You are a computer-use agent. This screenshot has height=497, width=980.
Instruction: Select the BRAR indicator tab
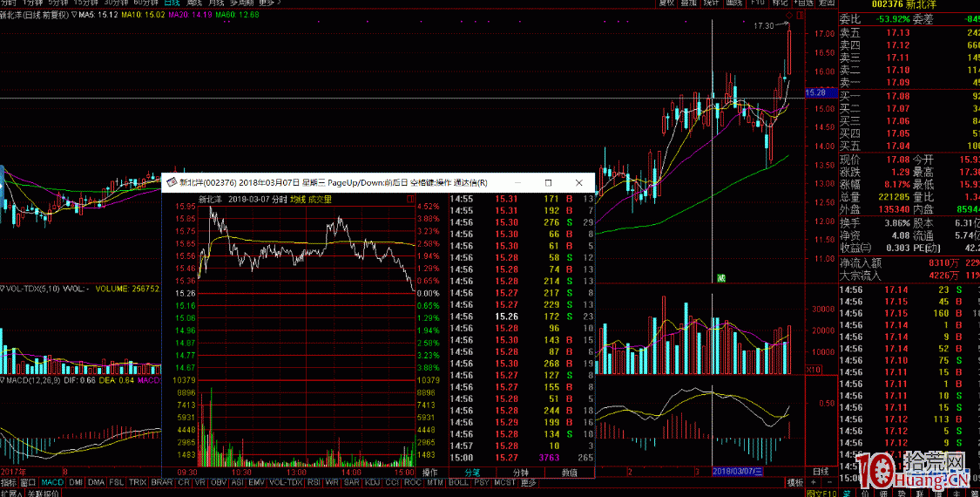pyautogui.click(x=162, y=482)
